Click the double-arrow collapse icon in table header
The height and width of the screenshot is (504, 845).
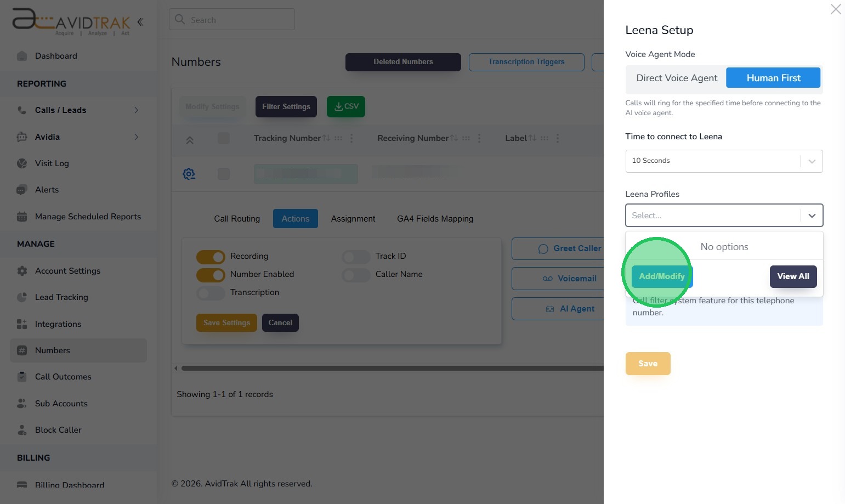[x=190, y=140]
